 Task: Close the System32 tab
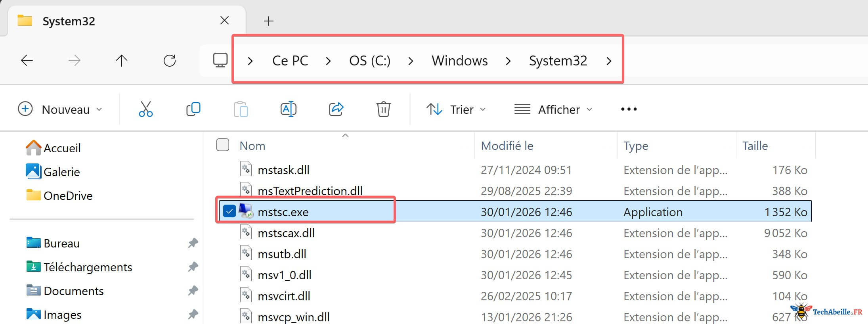pyautogui.click(x=224, y=20)
